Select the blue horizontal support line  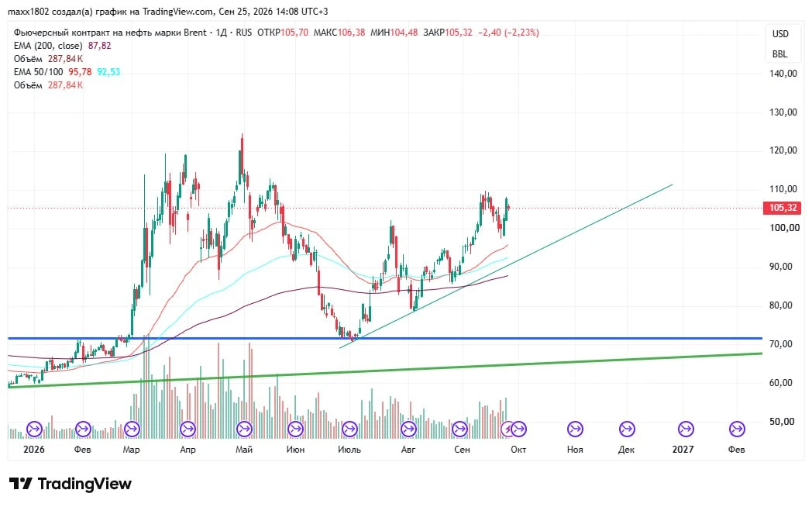point(385,338)
